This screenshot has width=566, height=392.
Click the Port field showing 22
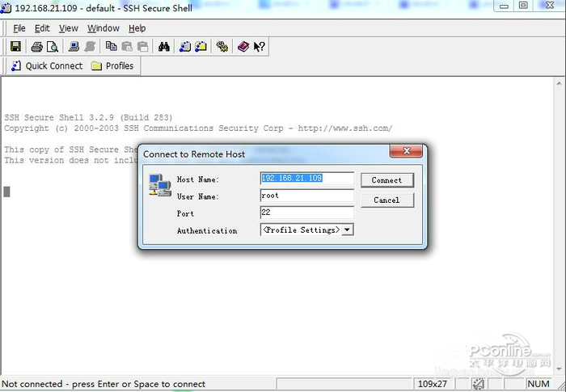pyautogui.click(x=306, y=213)
